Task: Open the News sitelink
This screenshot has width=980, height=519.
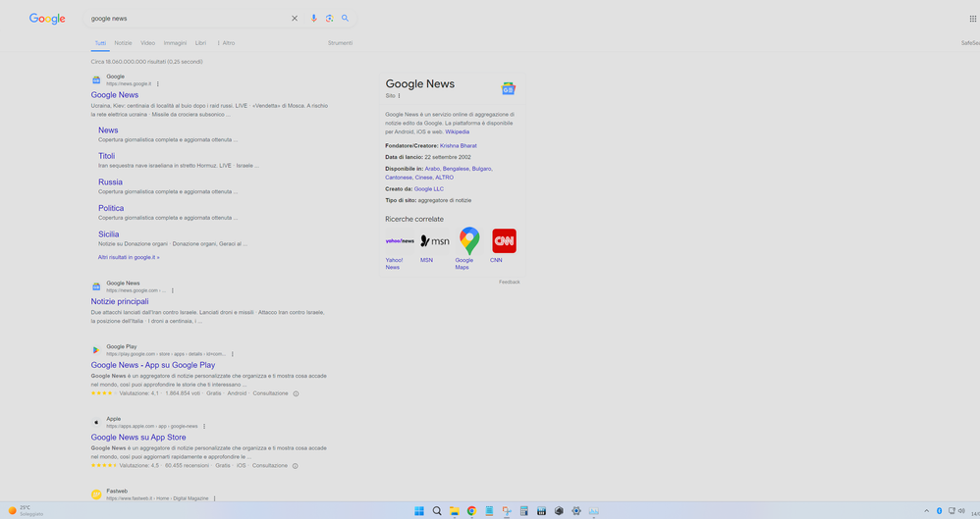Action: 108,130
